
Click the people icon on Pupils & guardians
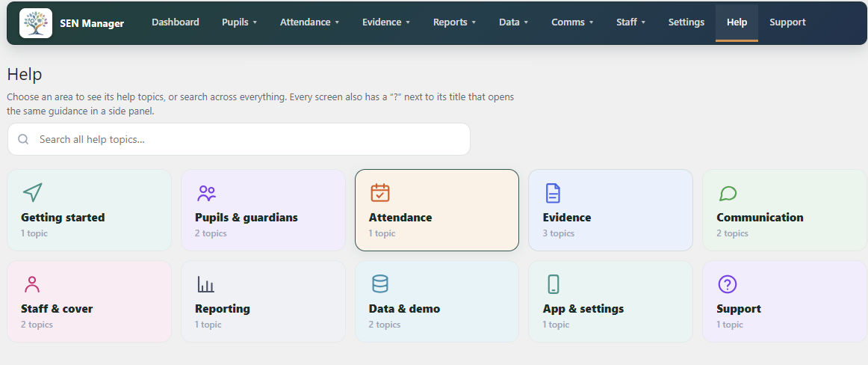[206, 193]
